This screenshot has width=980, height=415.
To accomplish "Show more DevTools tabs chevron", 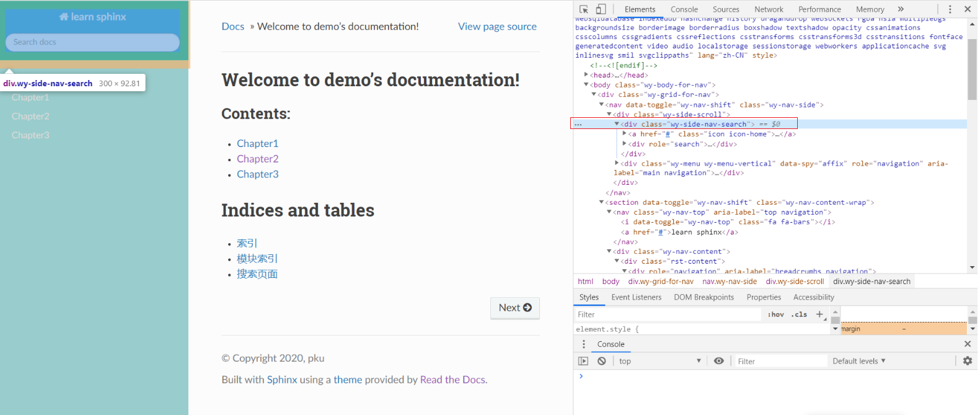I will click(901, 9).
